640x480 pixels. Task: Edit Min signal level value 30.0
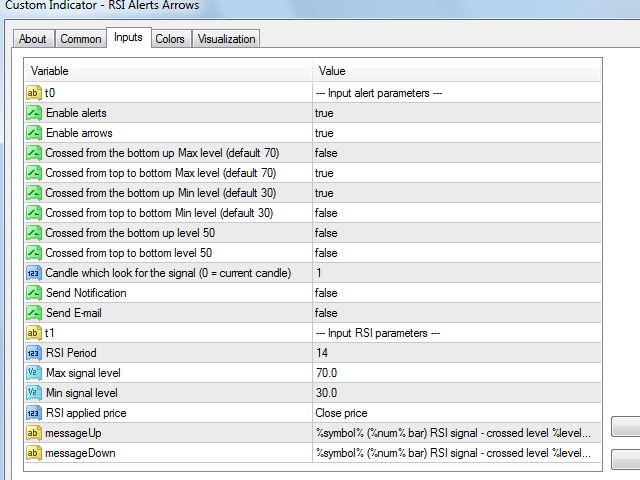[x=457, y=393]
